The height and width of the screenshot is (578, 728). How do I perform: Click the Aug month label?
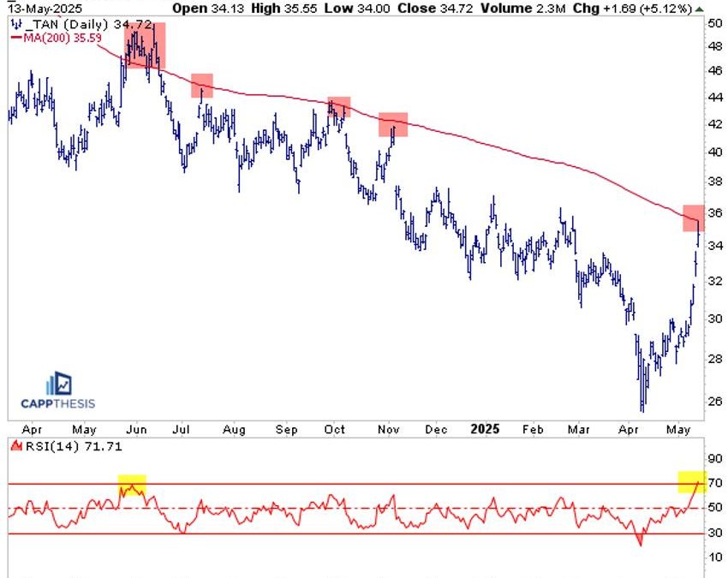tap(234, 430)
